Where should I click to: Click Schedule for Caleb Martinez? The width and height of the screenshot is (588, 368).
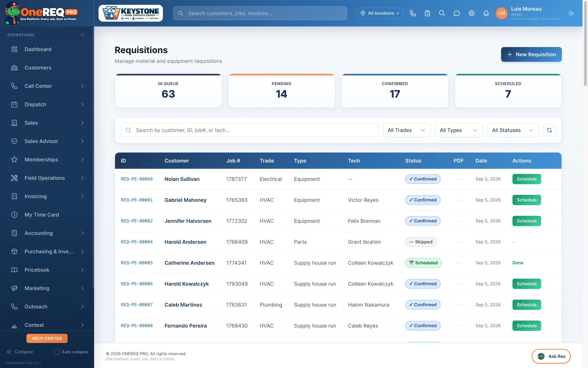[527, 305]
